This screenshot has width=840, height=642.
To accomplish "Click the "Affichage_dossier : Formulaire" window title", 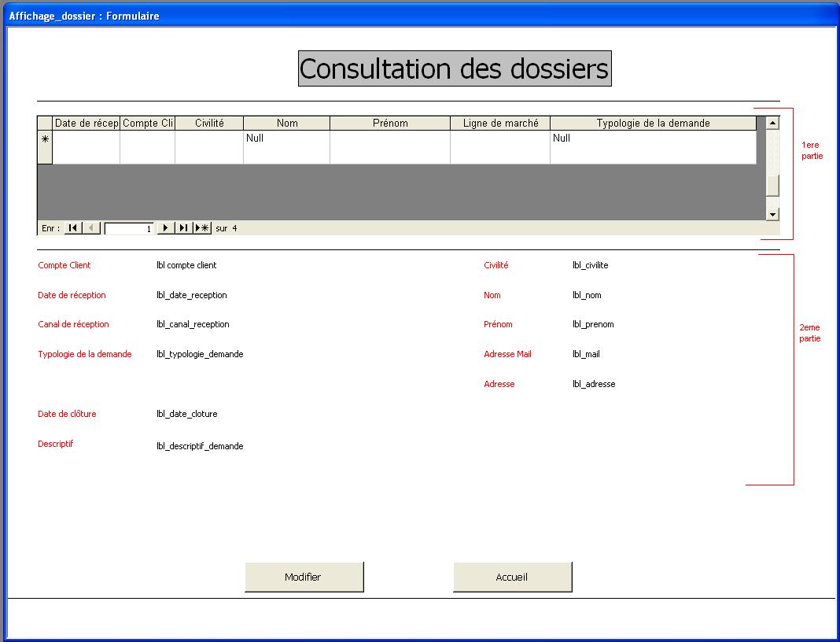I will pyautogui.click(x=84, y=16).
